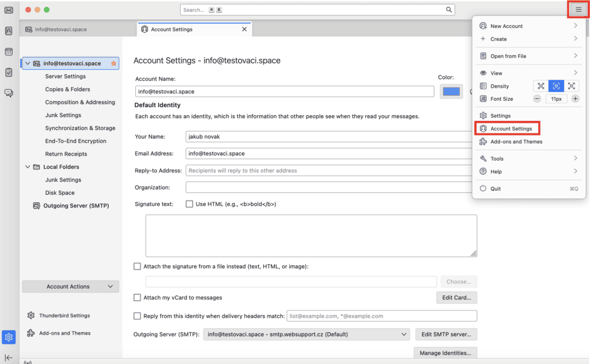Click the Thunderbird Settings gear icon

(31, 316)
